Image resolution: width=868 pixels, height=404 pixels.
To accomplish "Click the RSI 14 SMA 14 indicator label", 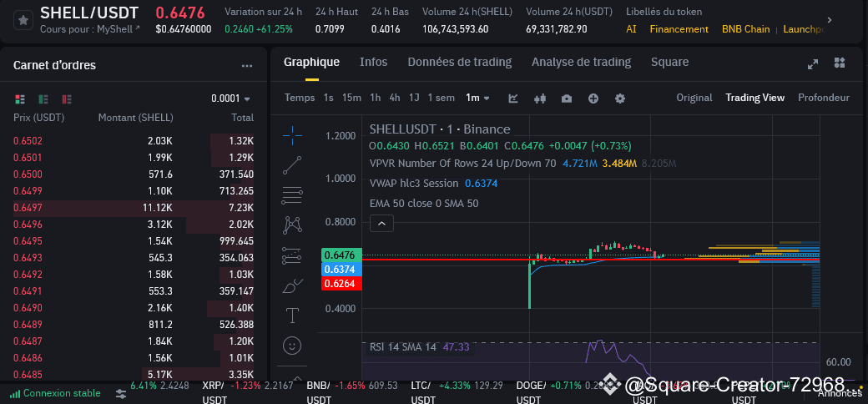I will tap(403, 347).
